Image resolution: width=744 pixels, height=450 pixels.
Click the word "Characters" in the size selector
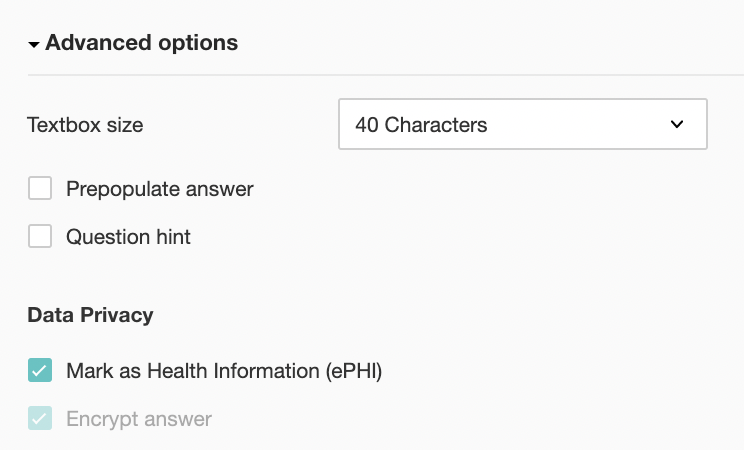(436, 125)
